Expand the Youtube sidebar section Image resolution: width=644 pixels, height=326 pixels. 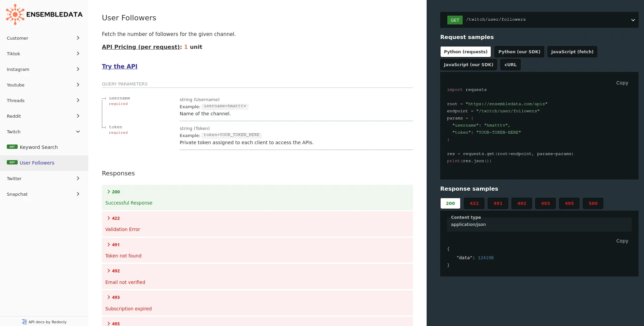click(x=44, y=85)
